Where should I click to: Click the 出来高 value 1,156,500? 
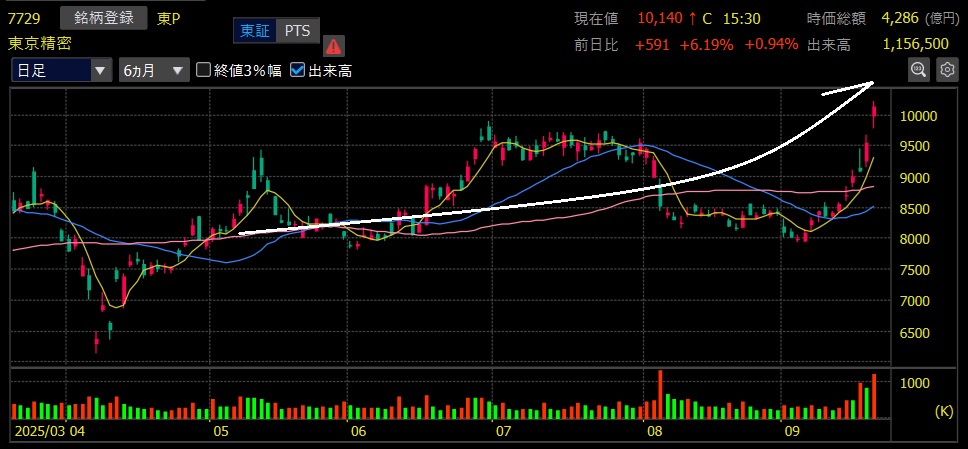pos(915,44)
